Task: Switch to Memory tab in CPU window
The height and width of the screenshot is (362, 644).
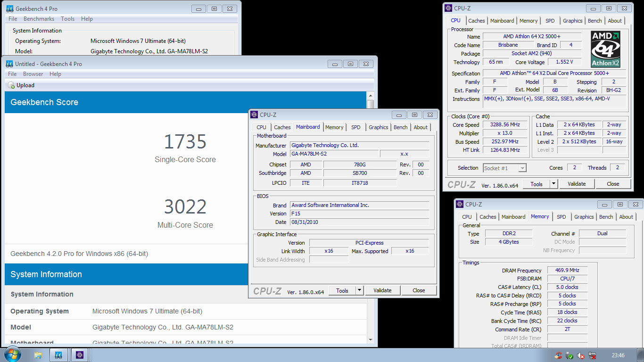Action: pos(528,21)
